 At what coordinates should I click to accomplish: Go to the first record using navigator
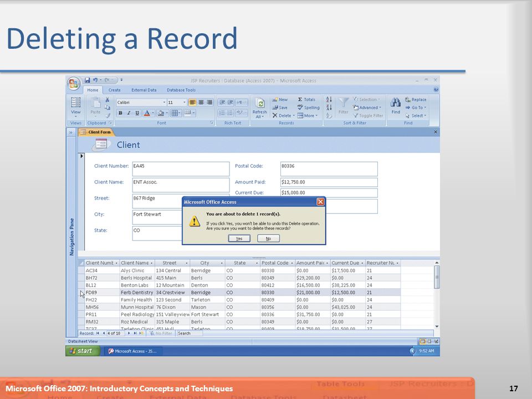pyautogui.click(x=98, y=333)
